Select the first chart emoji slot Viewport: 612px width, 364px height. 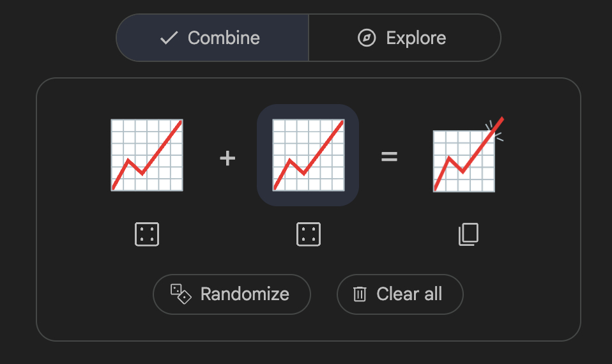coord(147,155)
